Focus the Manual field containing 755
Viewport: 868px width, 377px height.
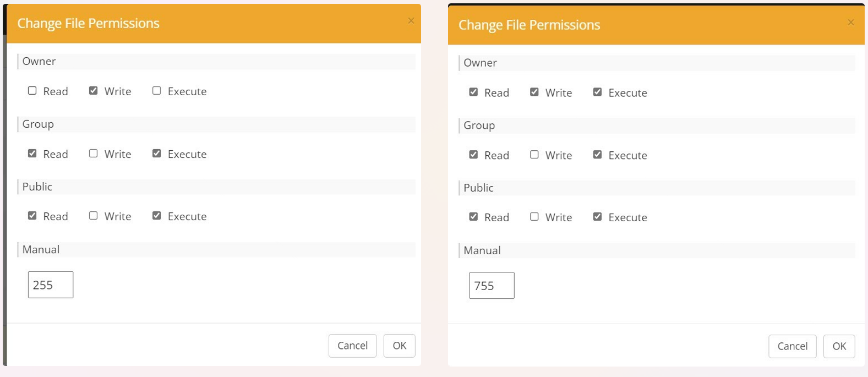492,286
